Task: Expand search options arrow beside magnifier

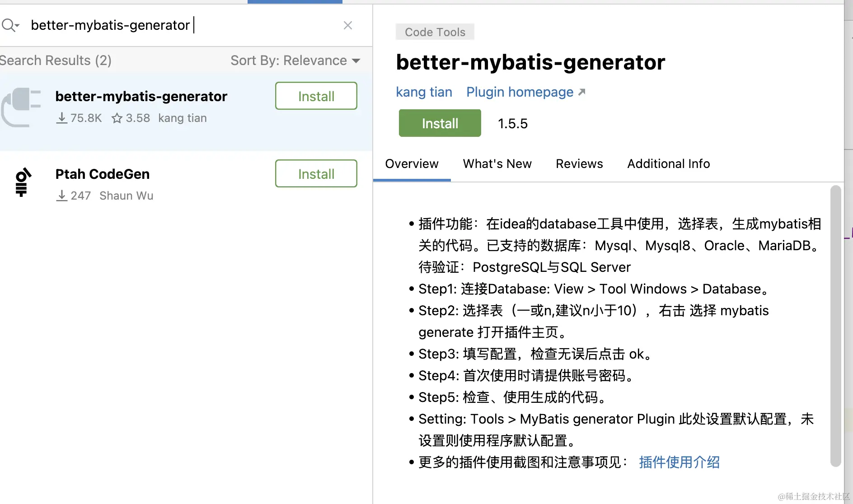Action: 18,26
